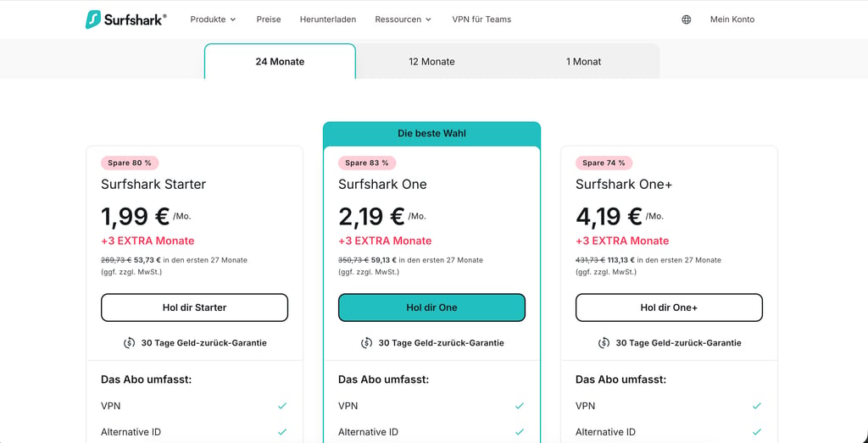Click VPN checkmark in One+ plan
This screenshot has width=868, height=443.
tap(757, 406)
